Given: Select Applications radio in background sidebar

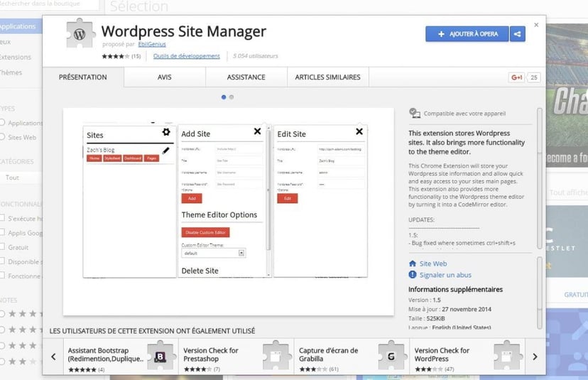Looking at the screenshot, I should tap(2, 123).
